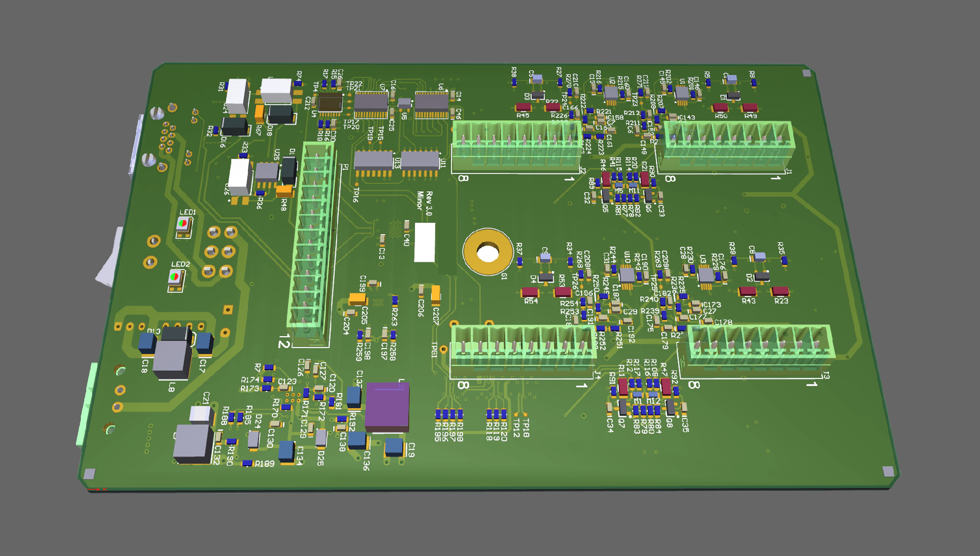Select the gray D24 diode
980x556 pixels.
(x=253, y=439)
